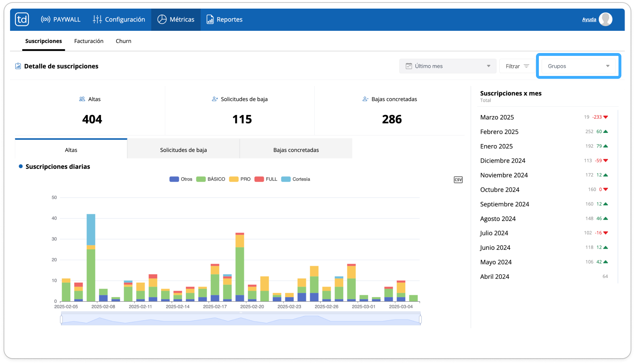Viewport: 635px width, 364px height.
Task: Open the Último mes date dropdown
Action: (448, 66)
